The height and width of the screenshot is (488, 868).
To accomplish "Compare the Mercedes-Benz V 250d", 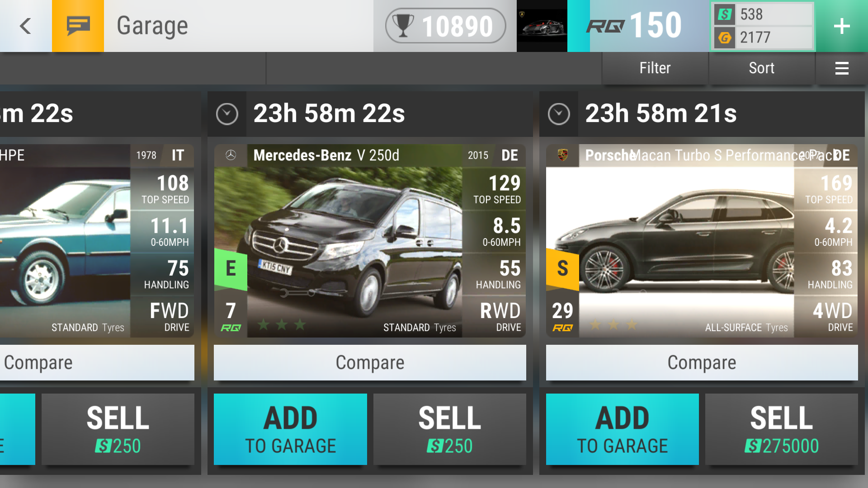I will pyautogui.click(x=370, y=362).
